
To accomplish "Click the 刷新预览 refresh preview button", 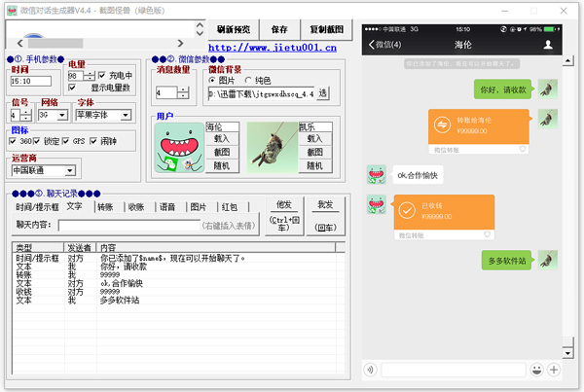I will coord(234,29).
